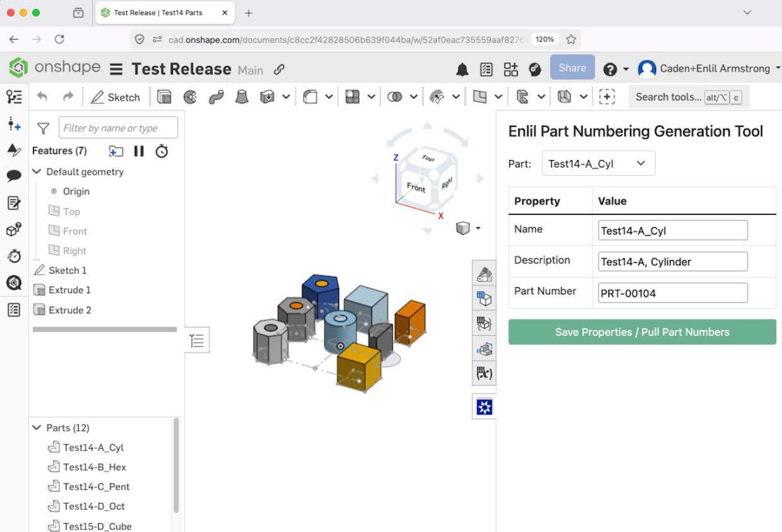Open the Enlil star app icon

click(x=484, y=407)
